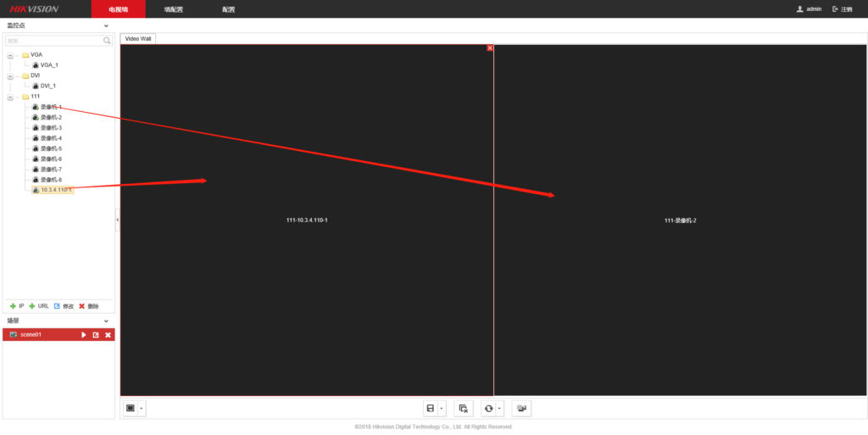This screenshot has height=435, width=868.
Task: Click the close all windows icon
Action: click(x=463, y=408)
